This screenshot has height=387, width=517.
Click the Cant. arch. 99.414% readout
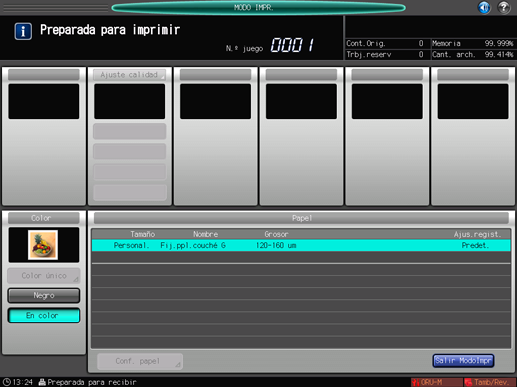click(x=473, y=54)
